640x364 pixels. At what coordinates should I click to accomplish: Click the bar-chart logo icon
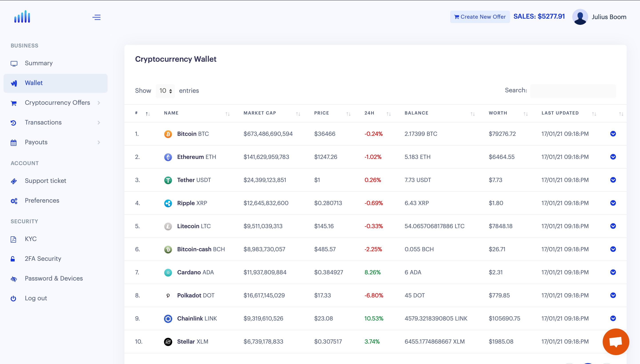(x=22, y=17)
